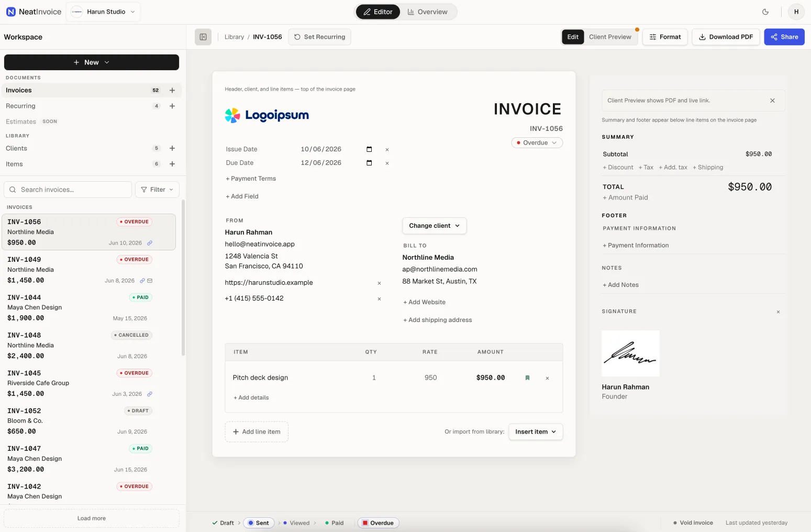Add a new invoice with plus icon
This screenshot has height=532, width=811.
click(x=172, y=90)
